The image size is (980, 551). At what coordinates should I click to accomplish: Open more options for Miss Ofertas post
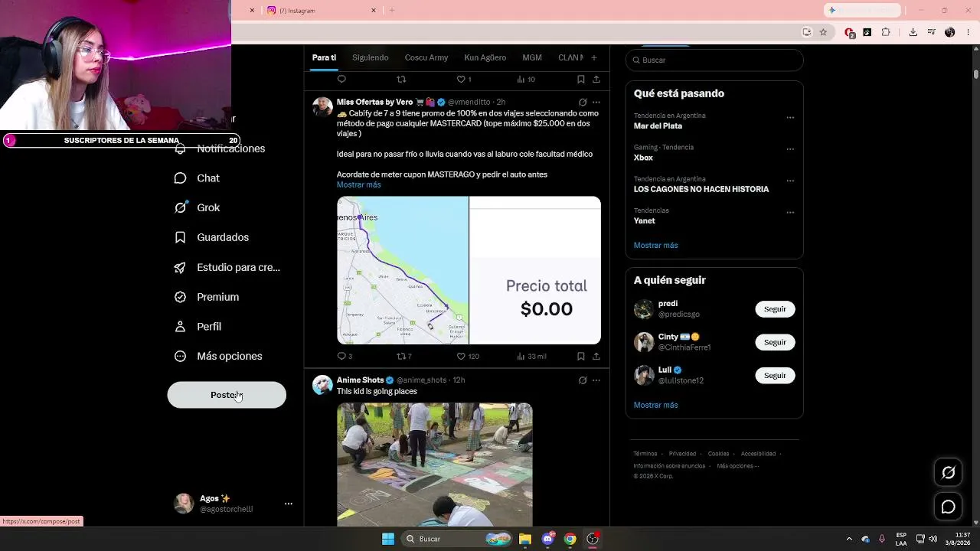click(x=596, y=102)
